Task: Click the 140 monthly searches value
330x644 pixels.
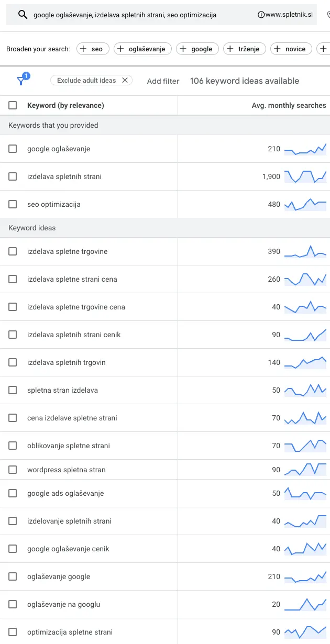Action: [x=274, y=362]
